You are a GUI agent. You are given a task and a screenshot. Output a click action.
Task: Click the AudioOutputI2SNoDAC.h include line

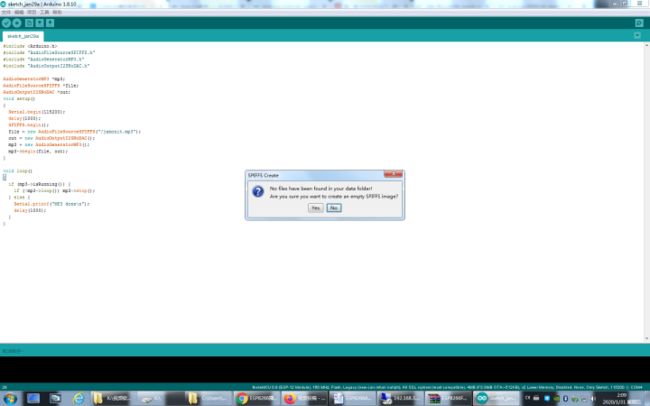tap(46, 66)
